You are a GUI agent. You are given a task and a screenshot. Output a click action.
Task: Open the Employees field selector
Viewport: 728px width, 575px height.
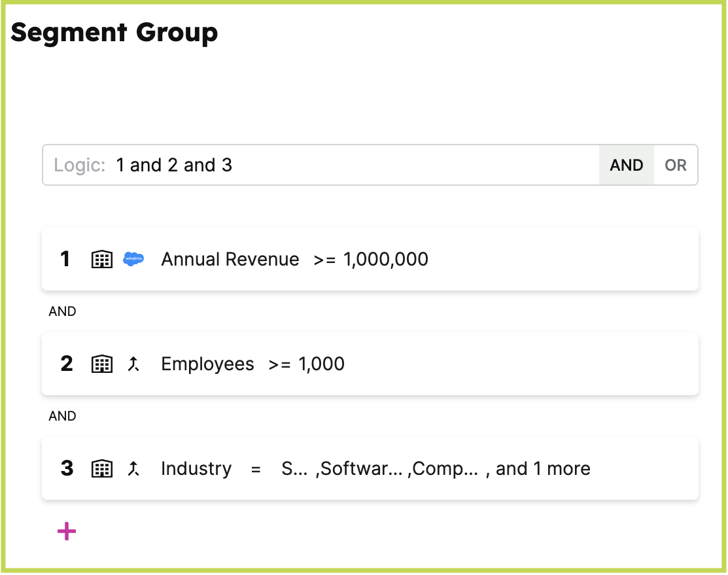207,364
